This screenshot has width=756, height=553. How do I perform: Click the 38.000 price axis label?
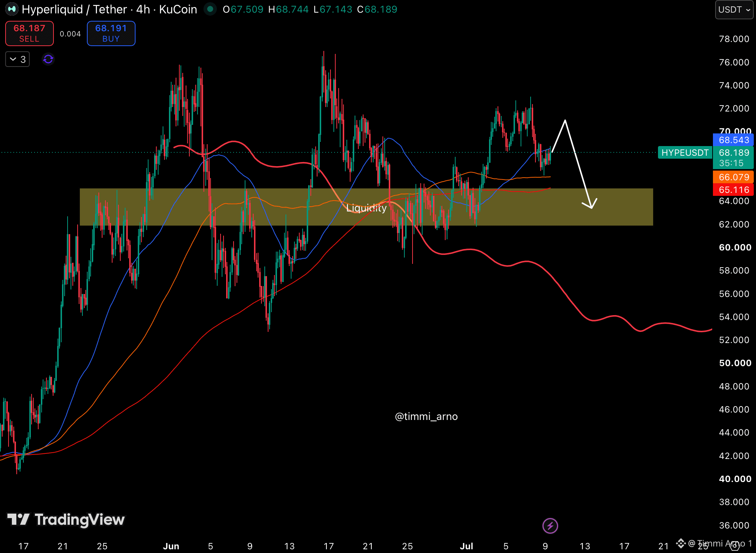pyautogui.click(x=734, y=502)
